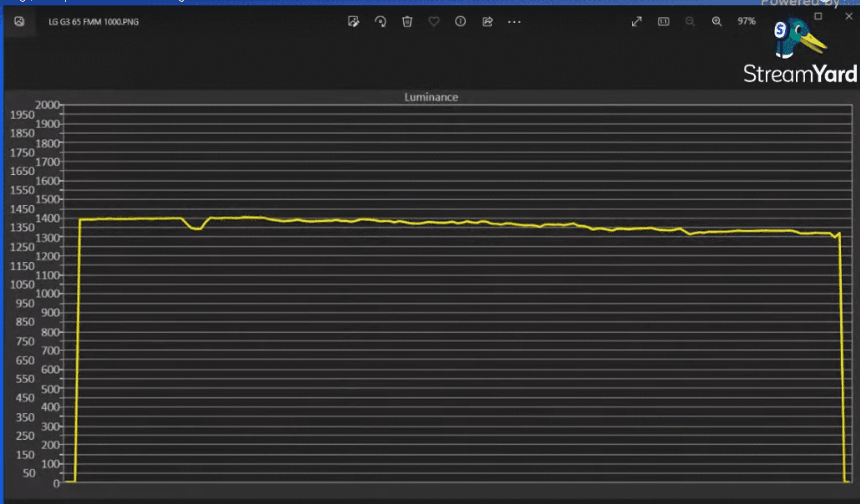Open the Share icon

487,21
